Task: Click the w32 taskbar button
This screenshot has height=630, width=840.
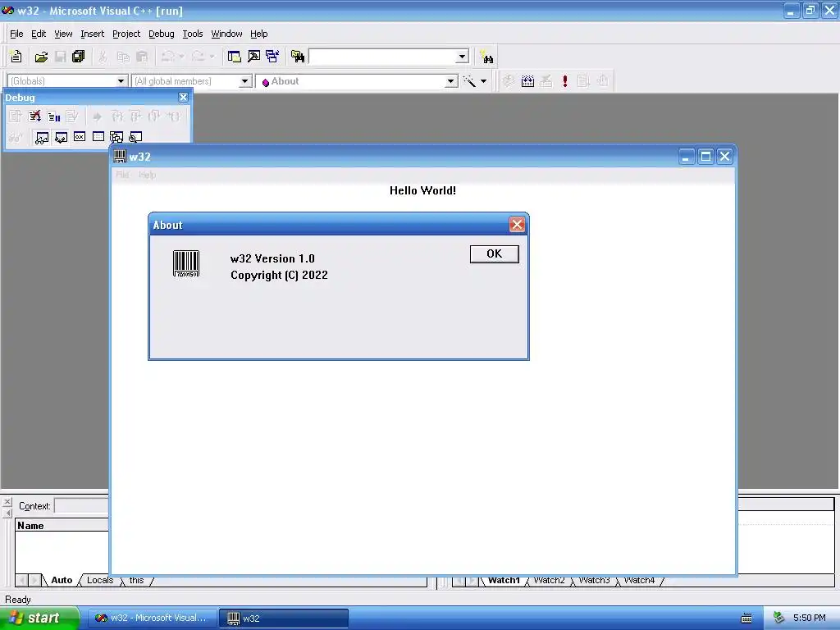Action: (283, 619)
